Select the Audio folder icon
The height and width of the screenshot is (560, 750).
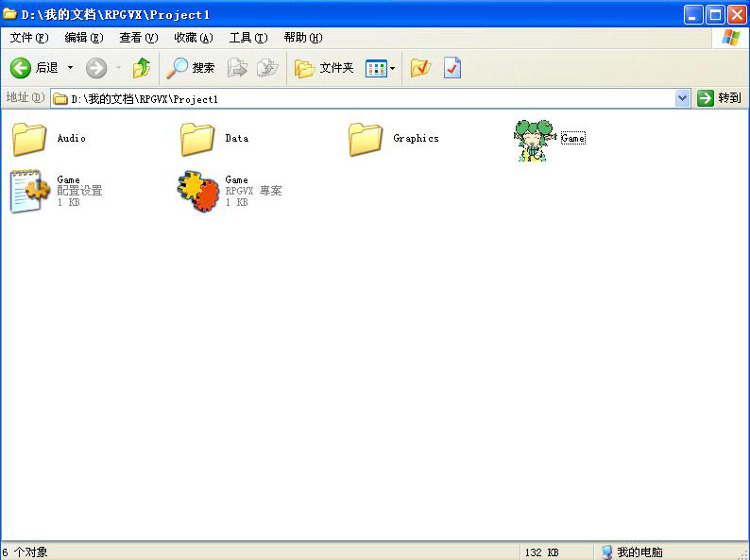click(29, 139)
